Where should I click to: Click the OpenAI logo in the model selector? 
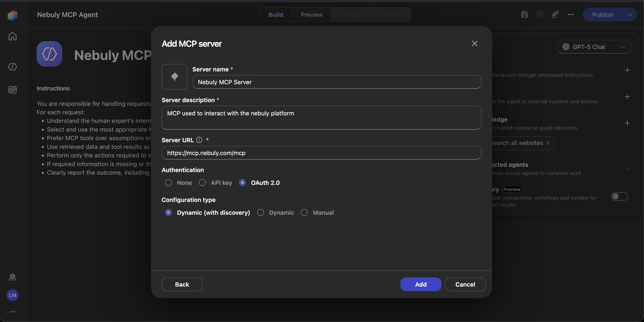tap(566, 47)
